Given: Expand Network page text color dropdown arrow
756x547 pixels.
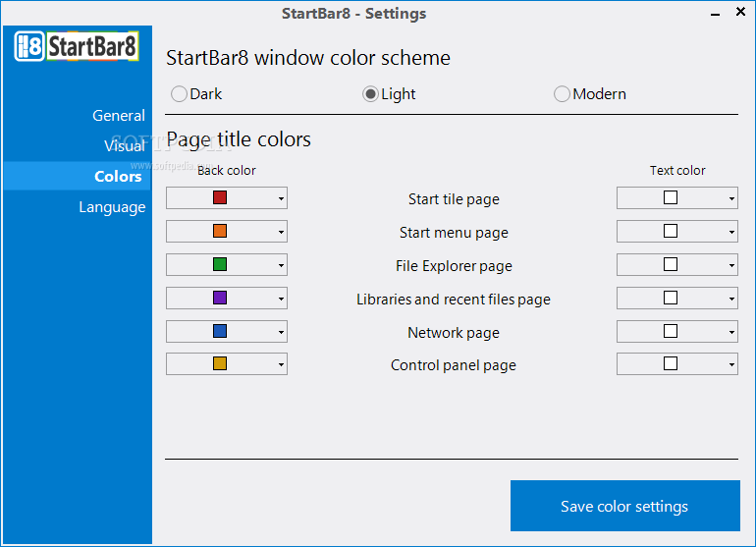Looking at the screenshot, I should coord(731,332).
